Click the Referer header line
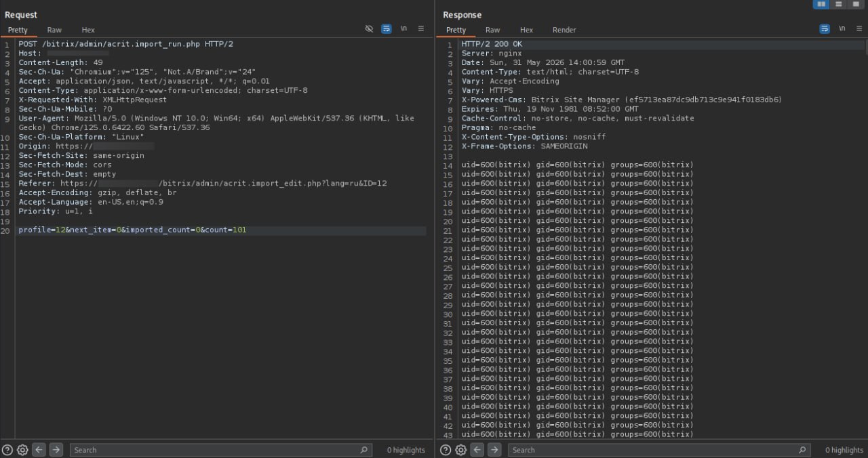The image size is (868, 458). pos(203,184)
